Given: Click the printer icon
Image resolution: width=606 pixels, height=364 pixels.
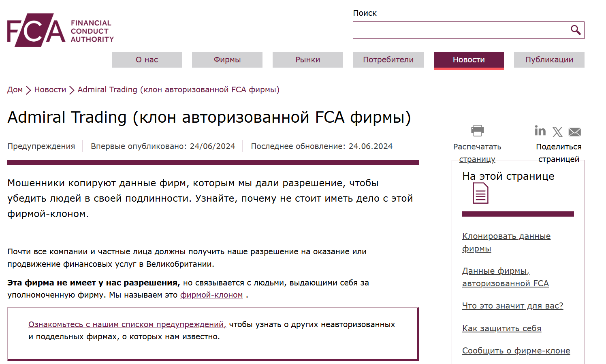Looking at the screenshot, I should click(x=478, y=130).
